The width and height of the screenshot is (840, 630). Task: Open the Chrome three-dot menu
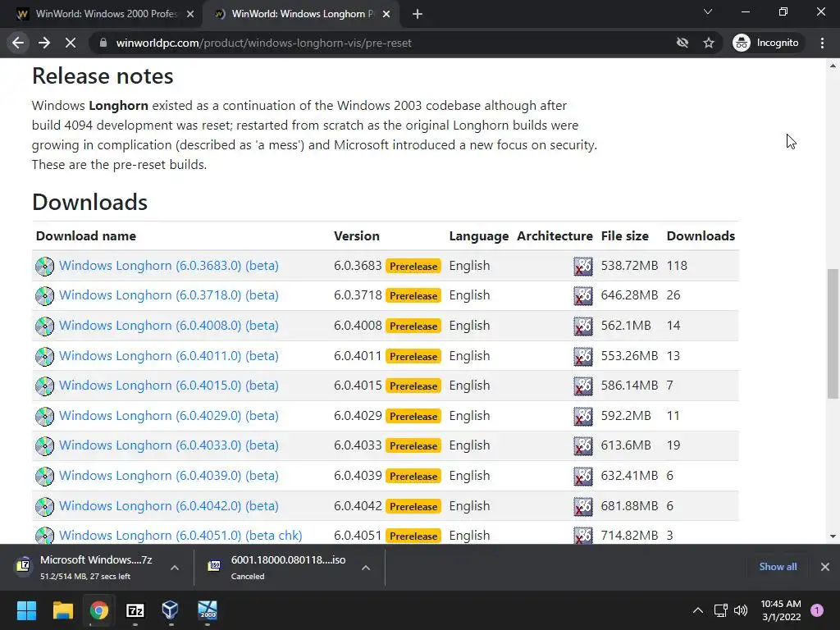coord(822,43)
